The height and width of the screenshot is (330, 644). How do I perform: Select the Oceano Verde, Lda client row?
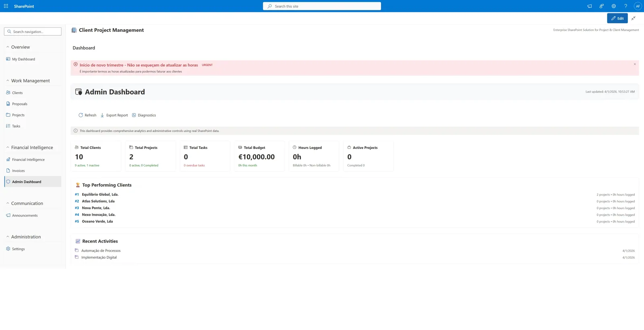[355, 221]
